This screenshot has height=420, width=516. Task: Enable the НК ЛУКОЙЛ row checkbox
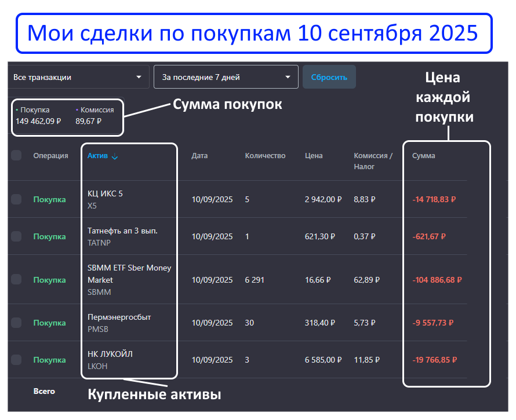click(x=16, y=360)
